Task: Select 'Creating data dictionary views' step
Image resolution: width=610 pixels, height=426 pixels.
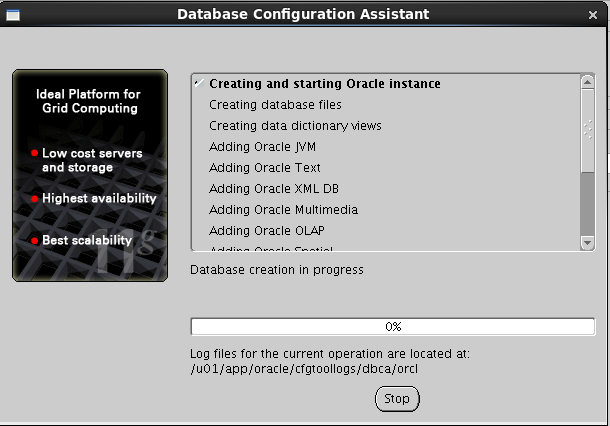Action: point(295,126)
